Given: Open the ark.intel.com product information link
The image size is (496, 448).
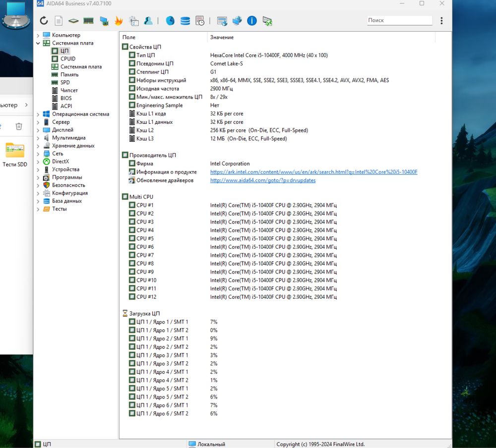Looking at the screenshot, I should [x=314, y=172].
